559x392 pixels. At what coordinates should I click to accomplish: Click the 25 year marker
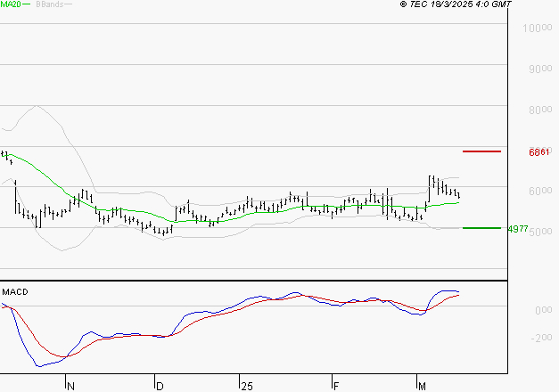[x=247, y=387]
